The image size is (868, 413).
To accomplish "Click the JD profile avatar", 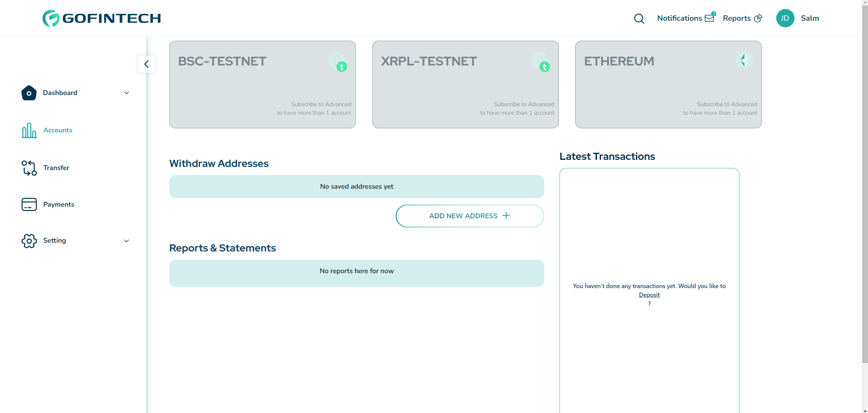I will click(786, 18).
